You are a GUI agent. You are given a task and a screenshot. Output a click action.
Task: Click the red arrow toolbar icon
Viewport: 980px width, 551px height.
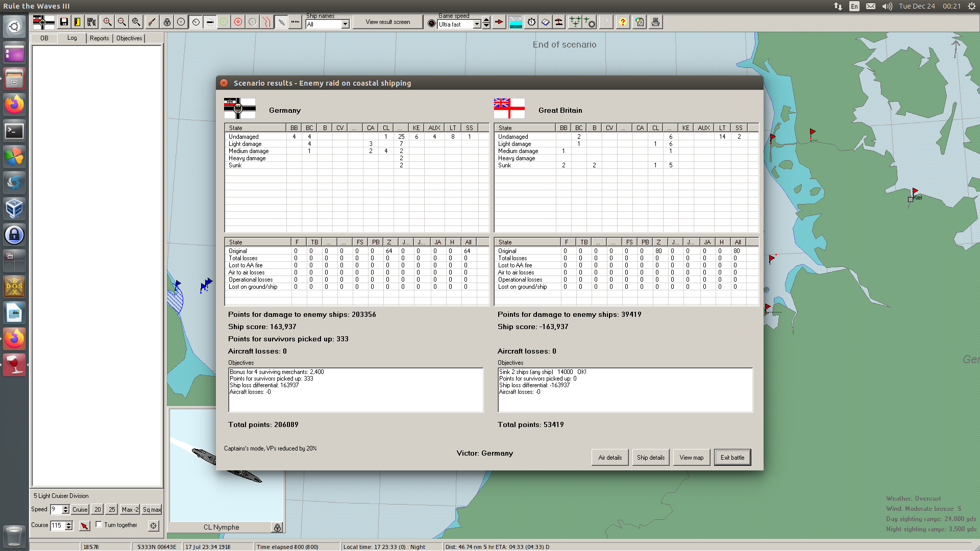tap(499, 22)
